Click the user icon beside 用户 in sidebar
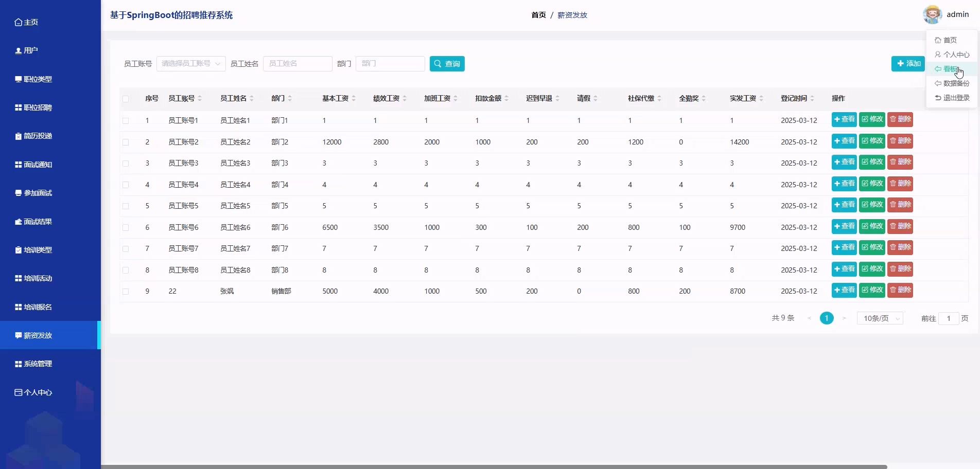The image size is (980, 469). pyautogui.click(x=19, y=50)
